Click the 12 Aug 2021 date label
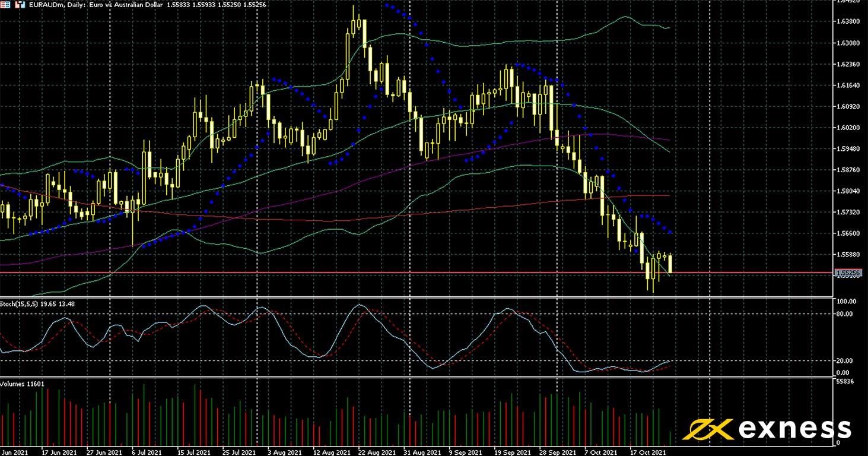868x456 pixels. (331, 452)
